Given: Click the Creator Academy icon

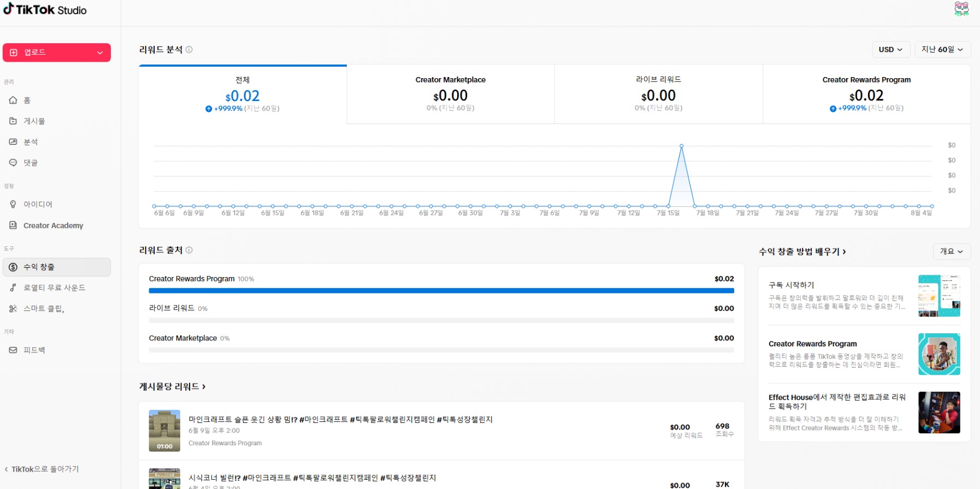Looking at the screenshot, I should 13,225.
